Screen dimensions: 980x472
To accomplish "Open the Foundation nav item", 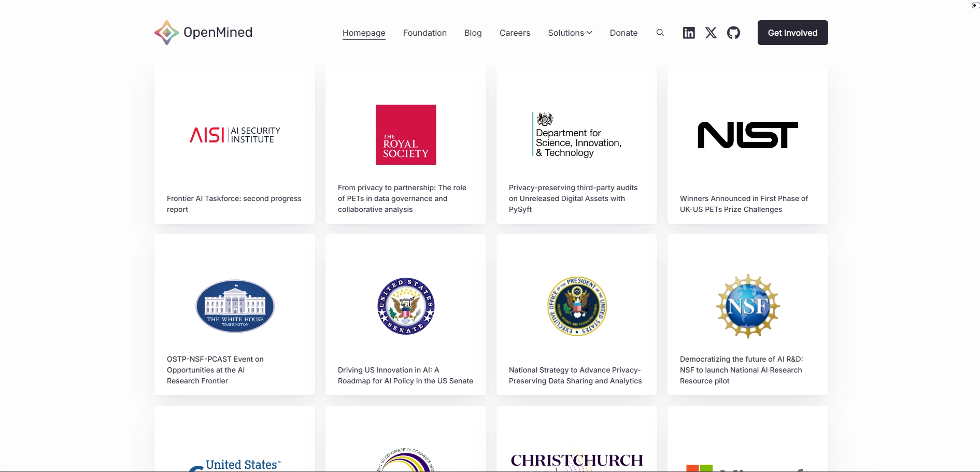I will (x=425, y=33).
